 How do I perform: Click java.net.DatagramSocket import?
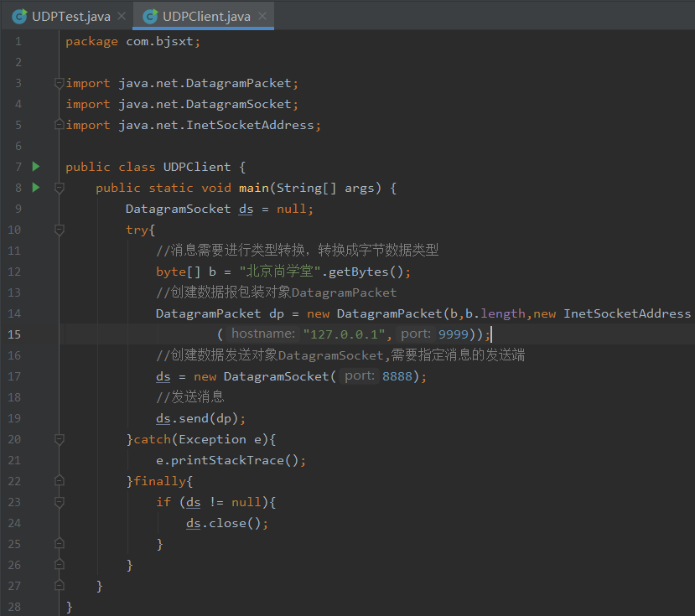click(x=205, y=104)
